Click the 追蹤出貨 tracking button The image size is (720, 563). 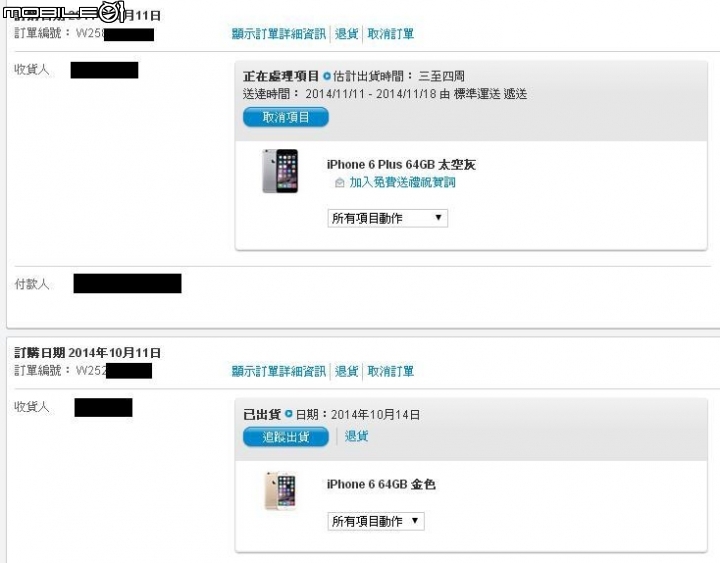pos(286,437)
